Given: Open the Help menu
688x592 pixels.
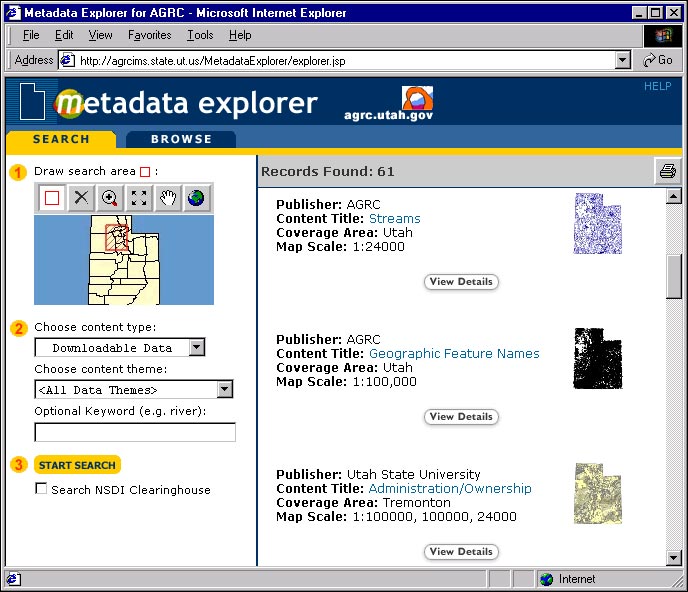Looking at the screenshot, I should (x=240, y=35).
